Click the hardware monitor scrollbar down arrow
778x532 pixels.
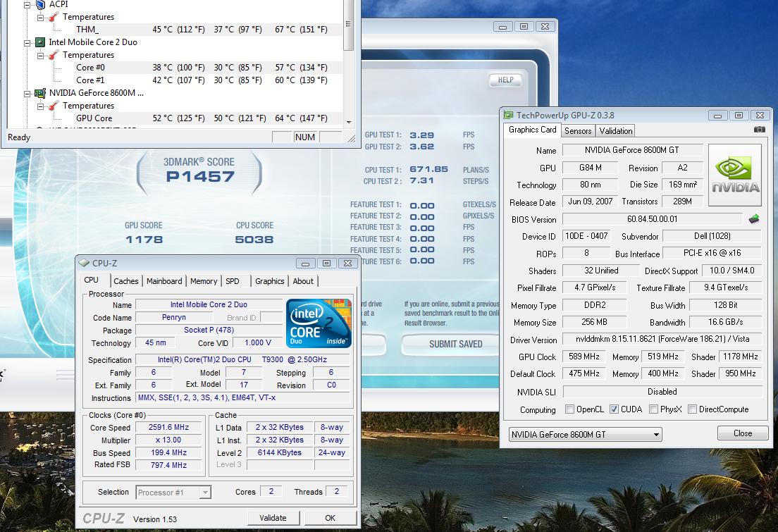pyautogui.click(x=349, y=122)
